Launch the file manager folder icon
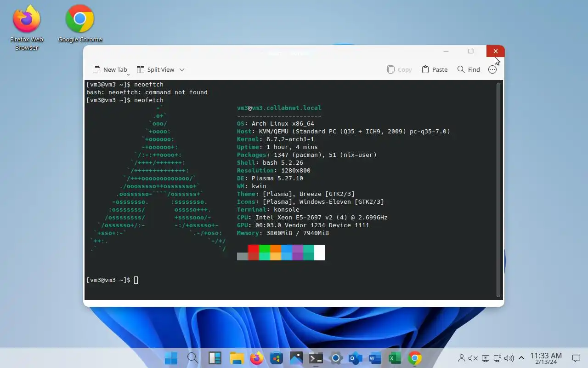Screen dimensions: 588x368 pyautogui.click(x=237, y=358)
